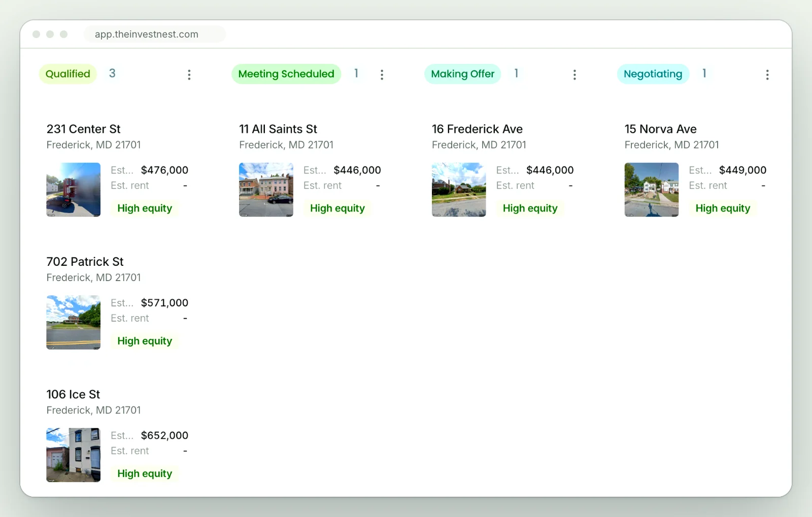
Task: Open the 15 Norva Ave property
Action: [661, 129]
